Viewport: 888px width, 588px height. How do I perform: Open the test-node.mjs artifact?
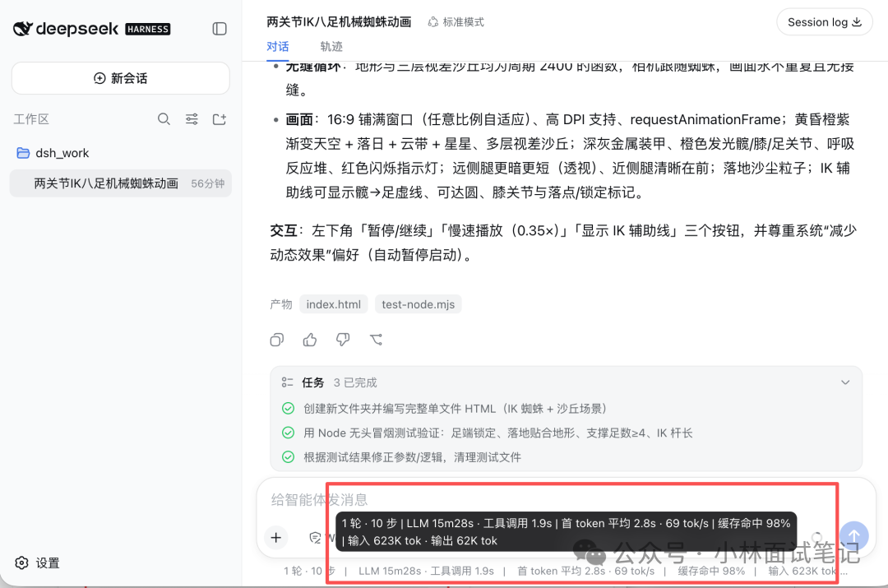(418, 304)
